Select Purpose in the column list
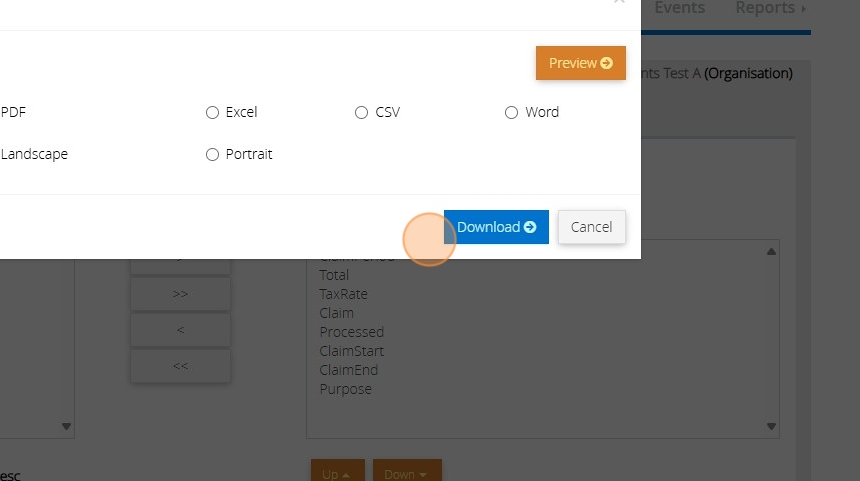The height and width of the screenshot is (481, 860). (345, 389)
